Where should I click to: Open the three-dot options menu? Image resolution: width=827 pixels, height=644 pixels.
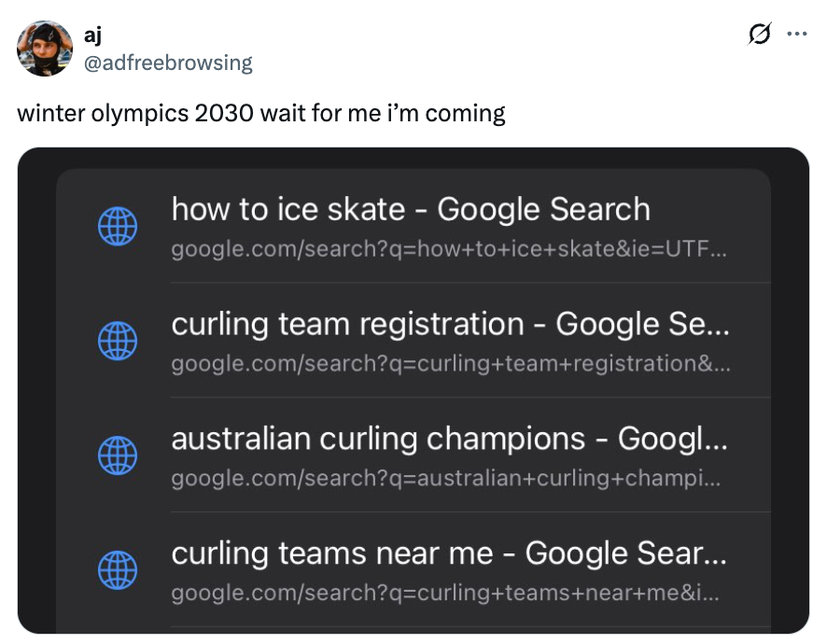[x=798, y=34]
